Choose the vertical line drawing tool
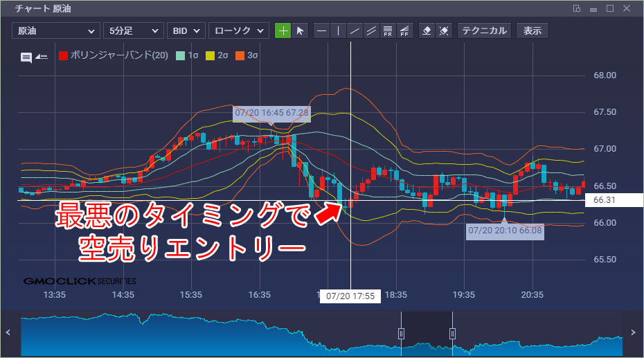Viewport: 644px width, 358px height. click(x=338, y=30)
